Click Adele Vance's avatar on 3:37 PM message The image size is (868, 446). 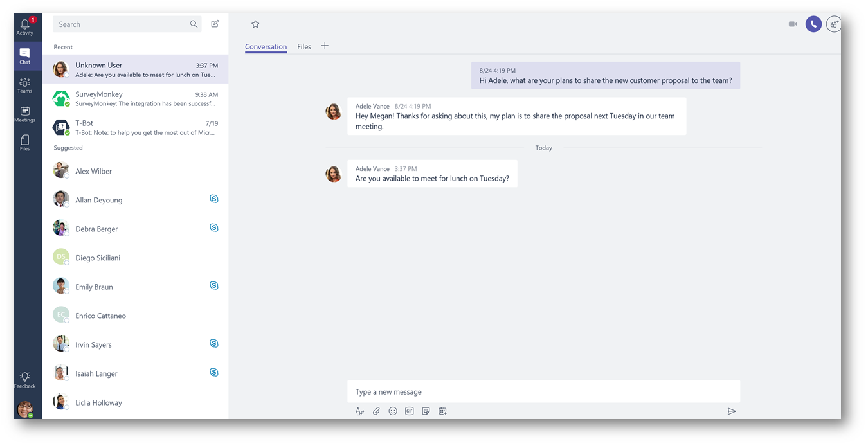(x=333, y=174)
